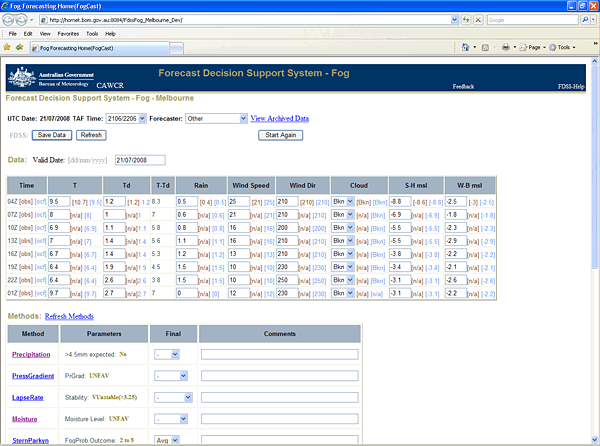Image resolution: width=600 pixels, height=446 pixels.
Task: Open the Favorites menu
Action: 68,34
